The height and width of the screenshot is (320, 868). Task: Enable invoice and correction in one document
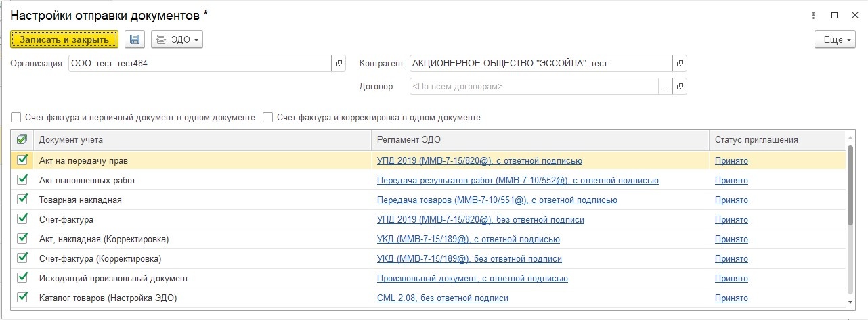[x=268, y=118]
